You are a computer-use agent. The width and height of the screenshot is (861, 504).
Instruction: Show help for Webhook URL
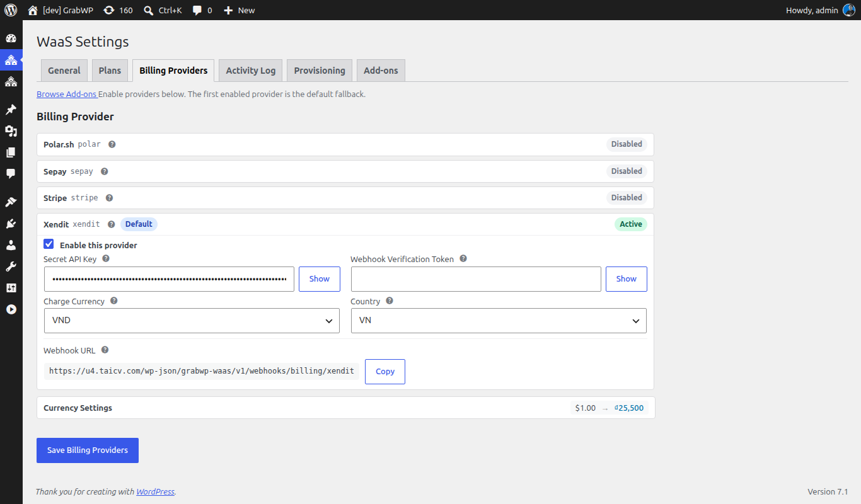click(105, 350)
